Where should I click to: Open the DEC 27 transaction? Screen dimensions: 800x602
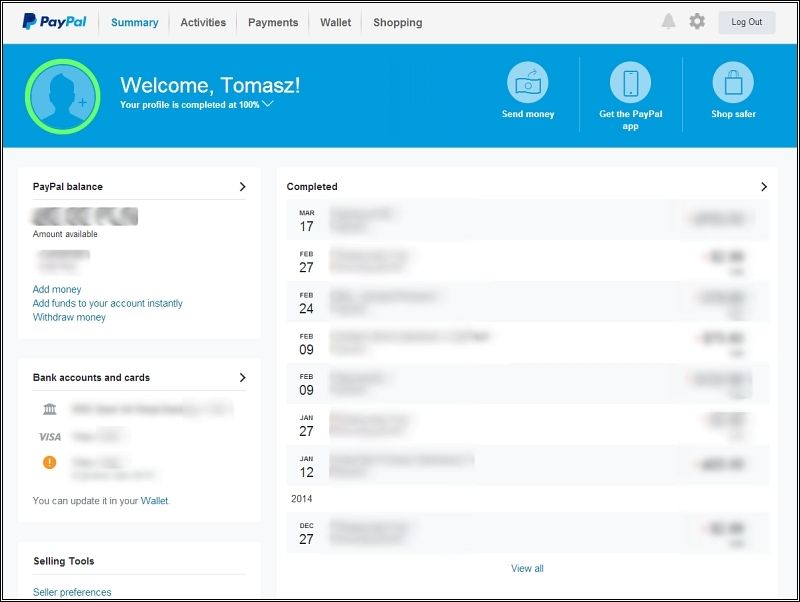(x=528, y=533)
